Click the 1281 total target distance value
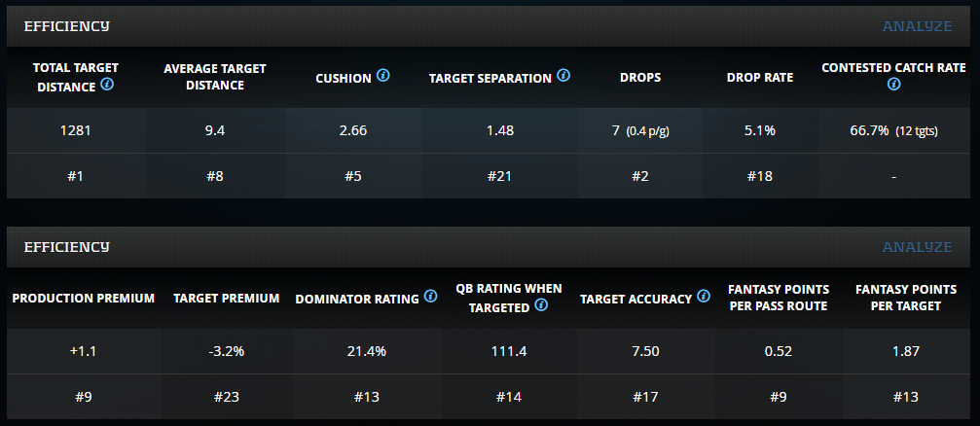Screen dimensions: 980x426 tap(75, 130)
